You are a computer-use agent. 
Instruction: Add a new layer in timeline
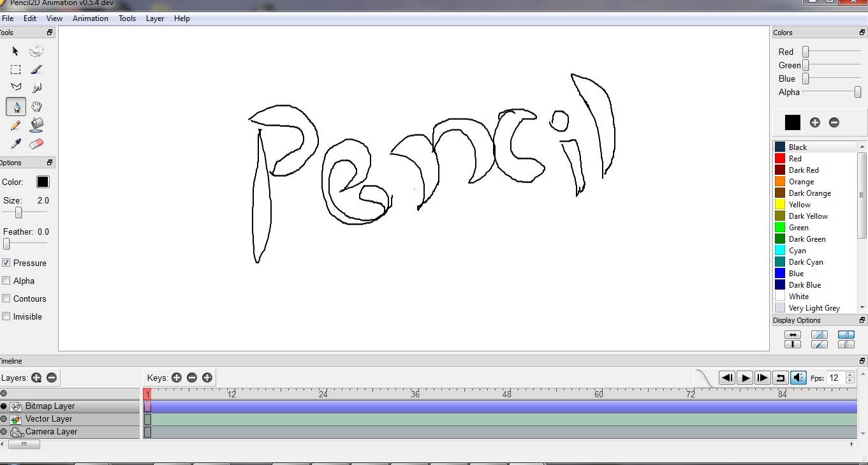(36, 378)
